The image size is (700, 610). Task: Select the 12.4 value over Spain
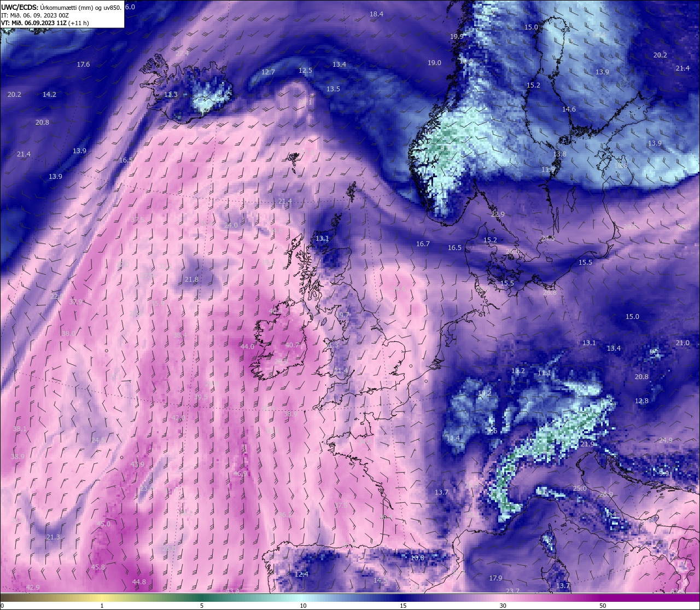(301, 574)
